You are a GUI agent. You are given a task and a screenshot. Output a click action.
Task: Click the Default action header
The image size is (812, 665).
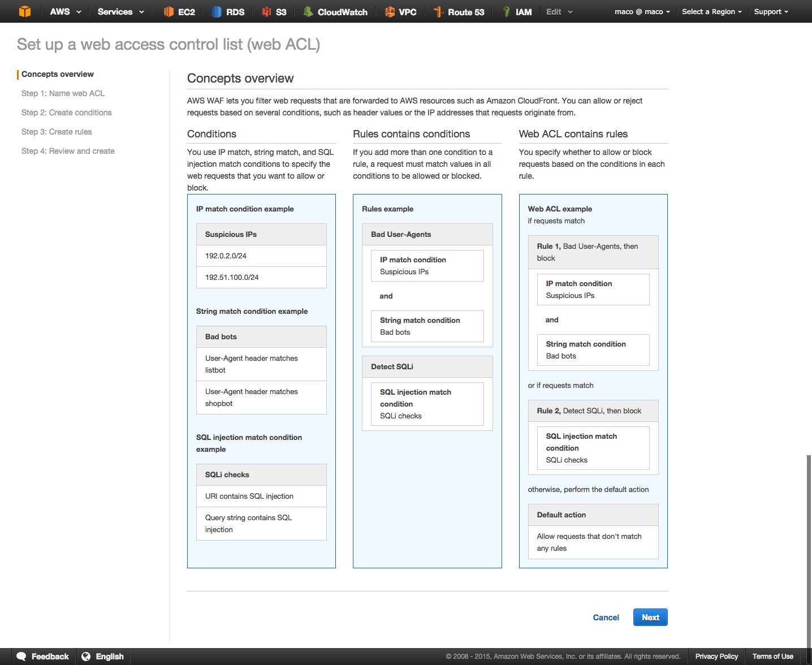[x=593, y=515]
